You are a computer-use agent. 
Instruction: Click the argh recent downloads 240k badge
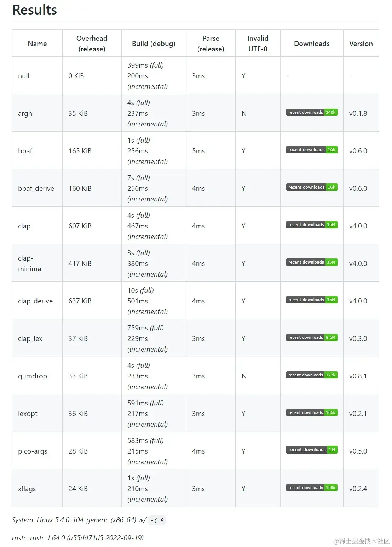(312, 112)
